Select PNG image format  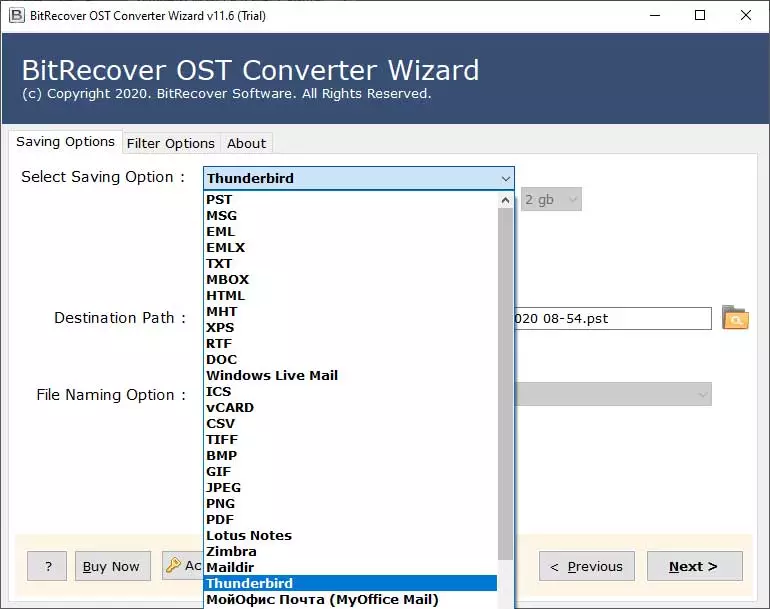350,503
